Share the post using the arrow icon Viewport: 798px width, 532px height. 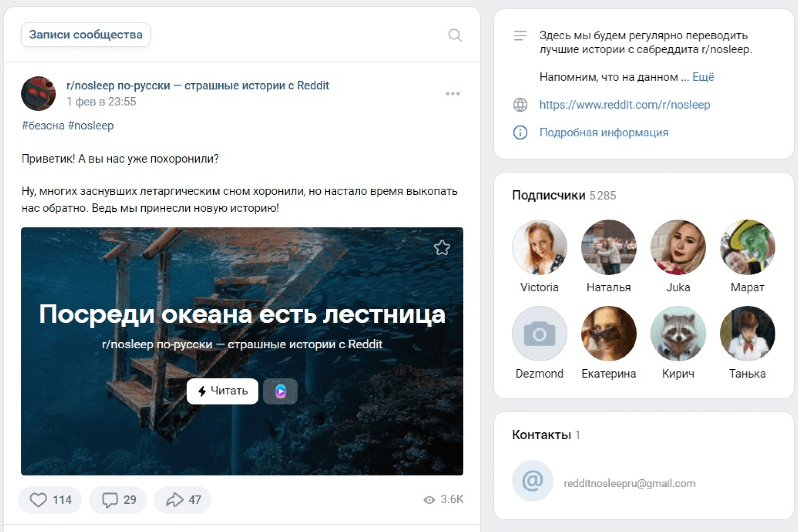coord(174,500)
